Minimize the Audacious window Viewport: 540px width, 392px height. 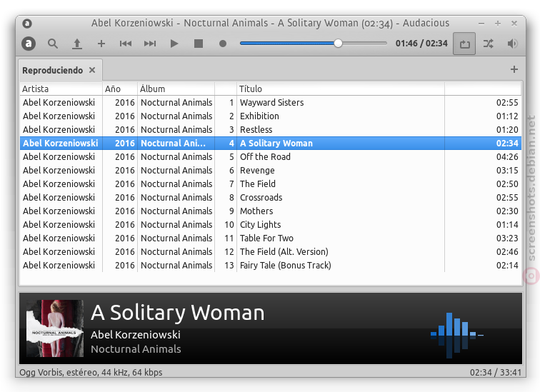[x=481, y=24]
